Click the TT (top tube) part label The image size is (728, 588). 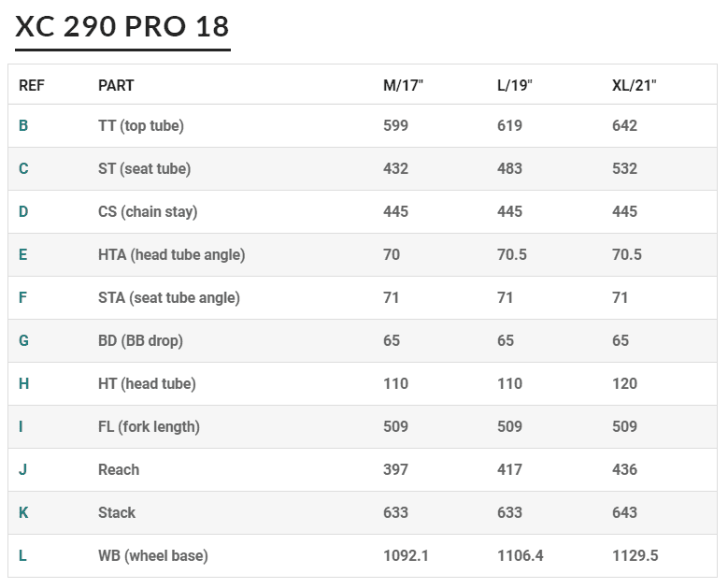(x=141, y=125)
